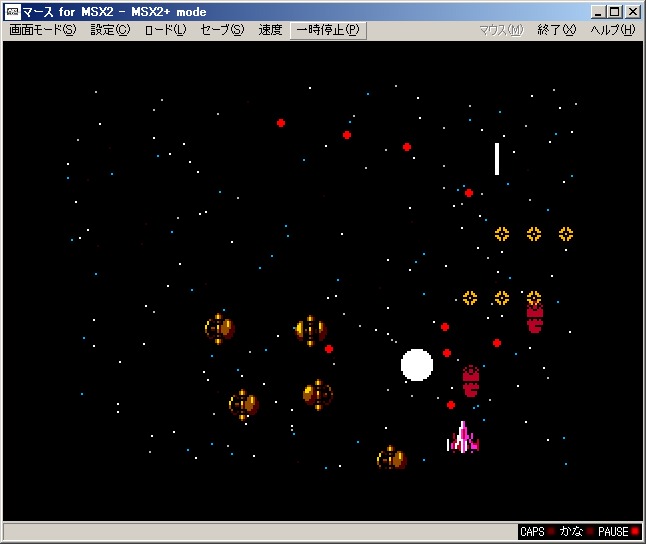Click the MSX application icon in title bar

pos(12,12)
